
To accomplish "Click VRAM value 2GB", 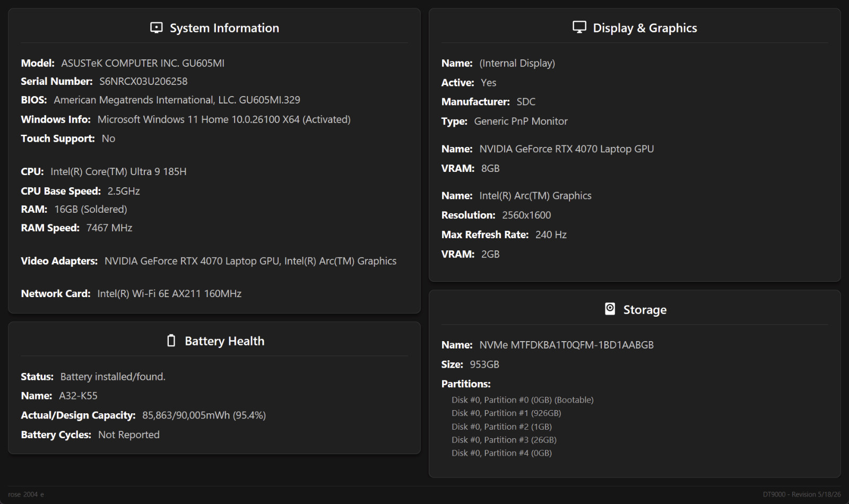I will [490, 254].
